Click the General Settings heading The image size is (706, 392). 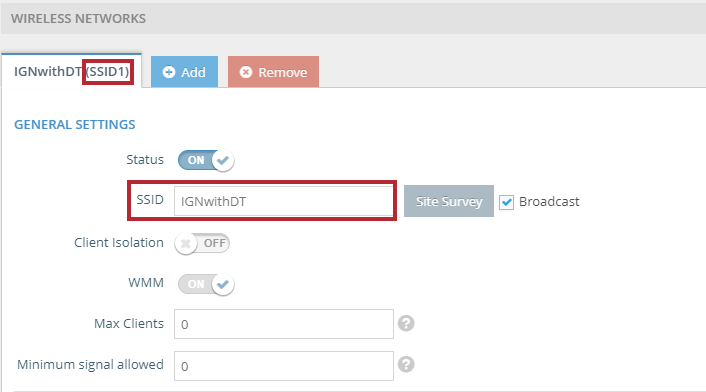point(75,125)
